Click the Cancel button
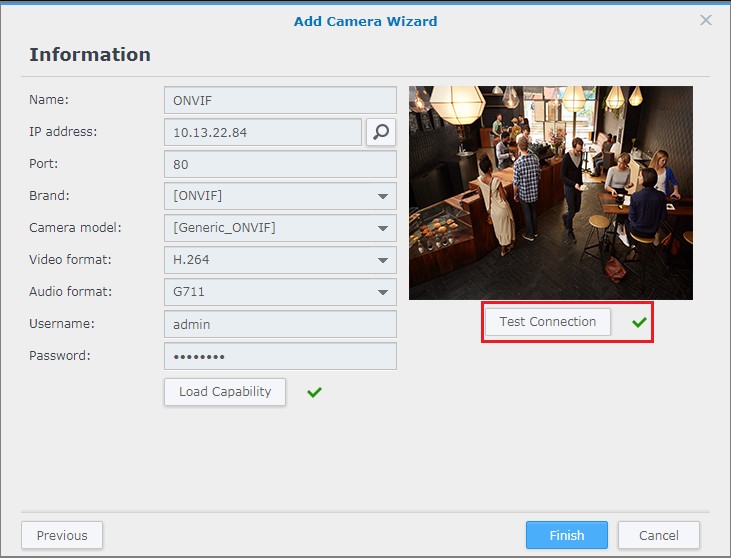This screenshot has height=558, width=731. (658, 535)
